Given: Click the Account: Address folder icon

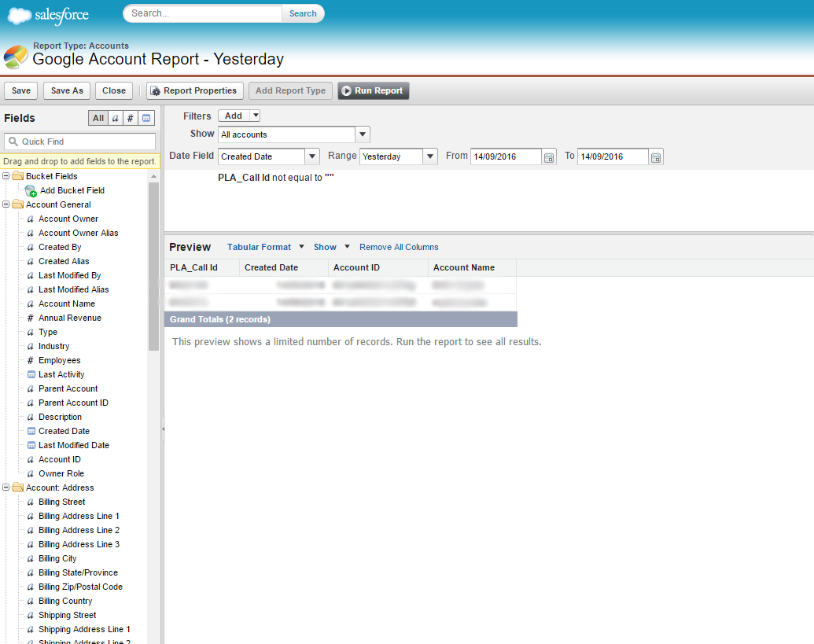Looking at the screenshot, I should (x=17, y=488).
